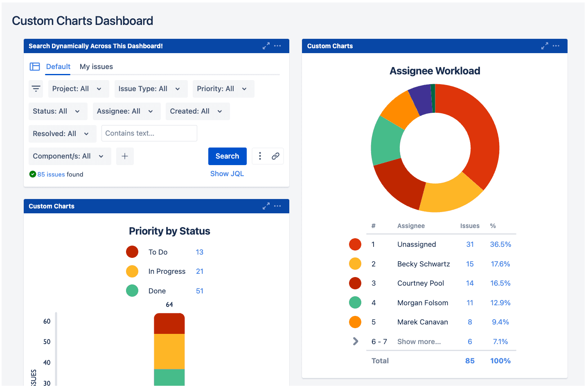Copy link using the chain icon
The width and height of the screenshot is (588, 387).
pyautogui.click(x=275, y=156)
